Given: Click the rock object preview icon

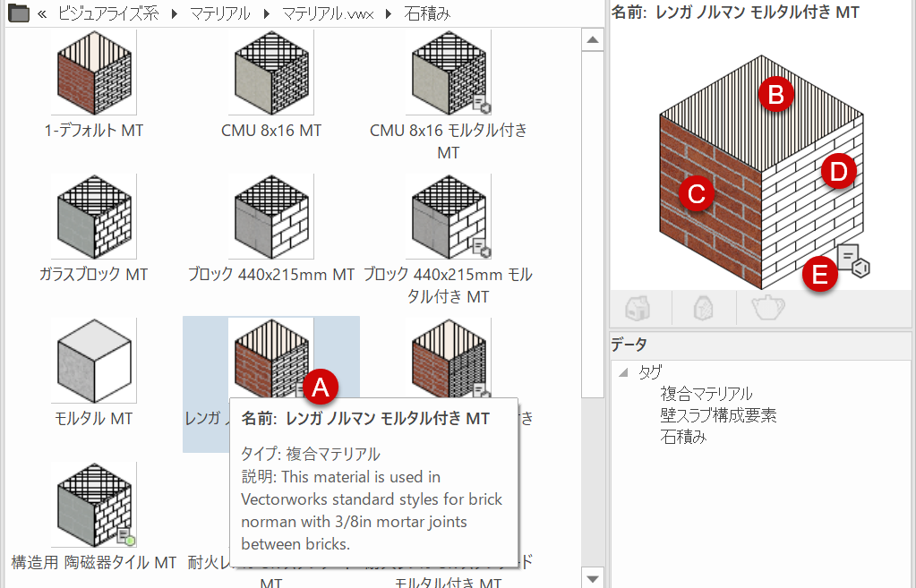Looking at the screenshot, I should pyautogui.click(x=704, y=307).
